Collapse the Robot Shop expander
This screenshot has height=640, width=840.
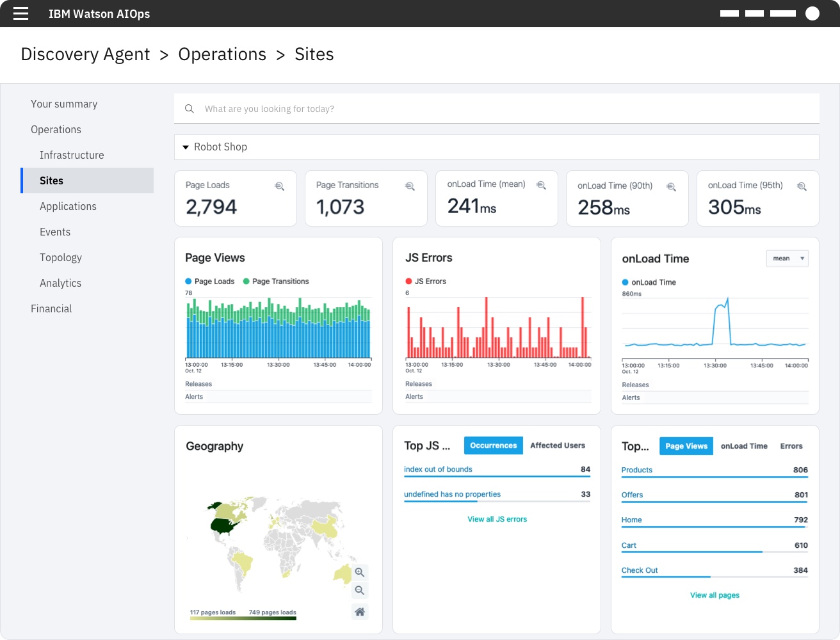point(186,147)
